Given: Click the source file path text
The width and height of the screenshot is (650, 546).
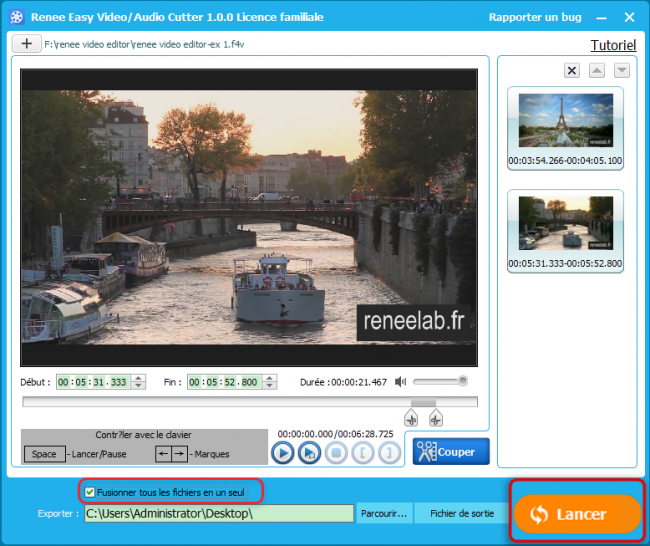Looking at the screenshot, I should point(144,44).
